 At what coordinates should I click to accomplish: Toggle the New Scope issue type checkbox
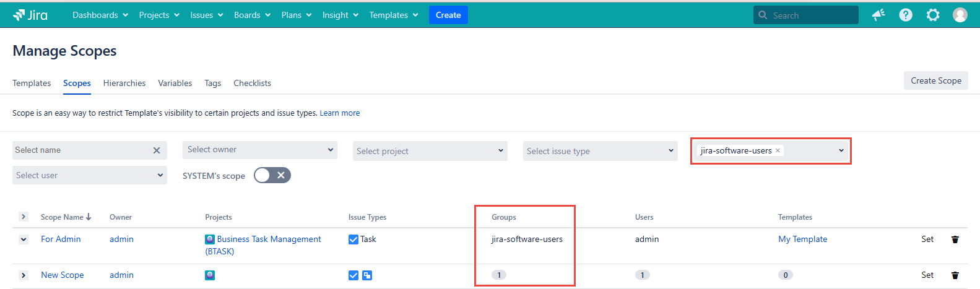[x=353, y=275]
